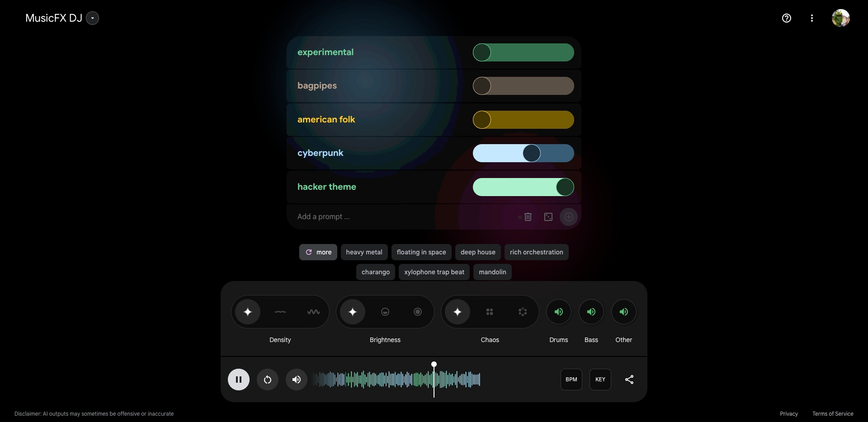Open the BPM setting
868x422 pixels.
[571, 380]
